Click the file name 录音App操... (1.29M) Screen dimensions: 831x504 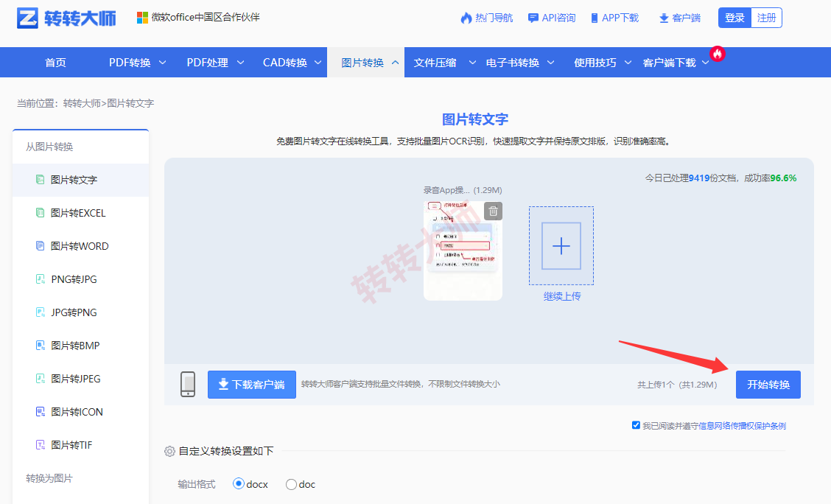(463, 190)
